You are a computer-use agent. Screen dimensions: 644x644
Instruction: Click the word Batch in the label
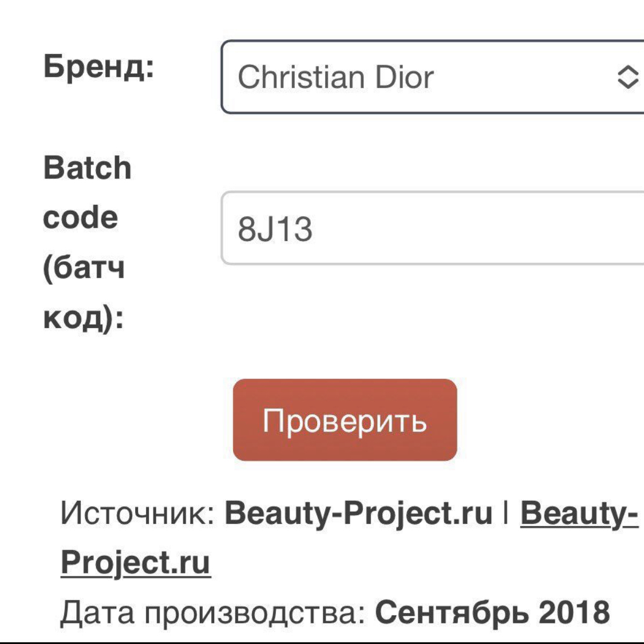87,168
